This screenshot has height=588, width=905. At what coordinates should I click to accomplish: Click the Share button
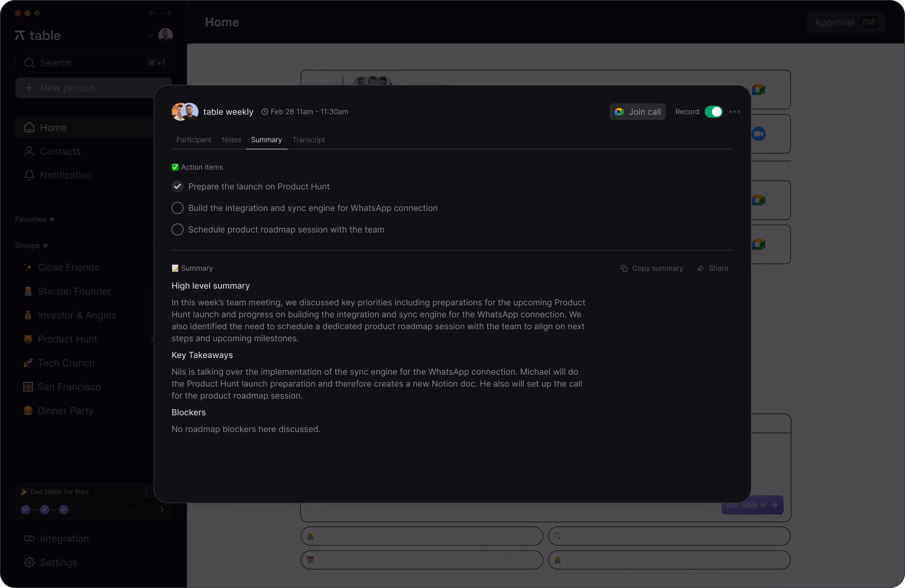pos(713,268)
